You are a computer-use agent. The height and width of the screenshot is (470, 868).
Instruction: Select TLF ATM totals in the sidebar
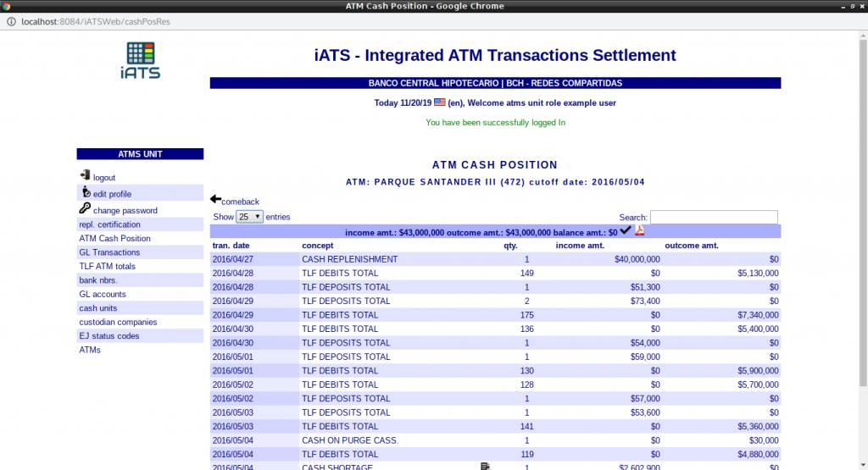[107, 266]
